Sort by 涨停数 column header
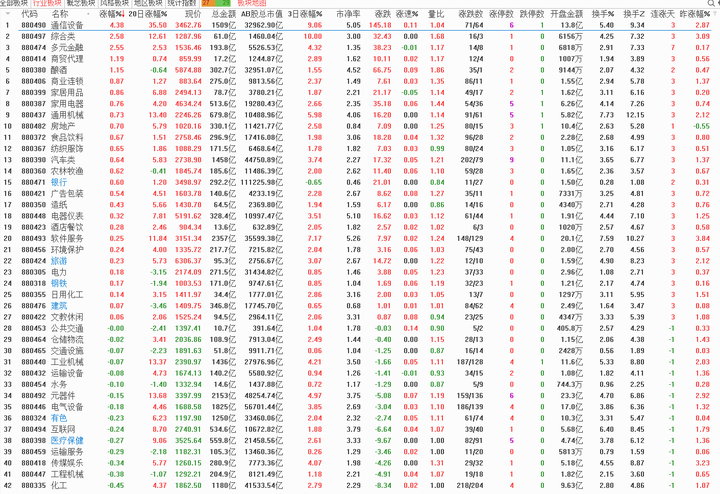 (501, 14)
